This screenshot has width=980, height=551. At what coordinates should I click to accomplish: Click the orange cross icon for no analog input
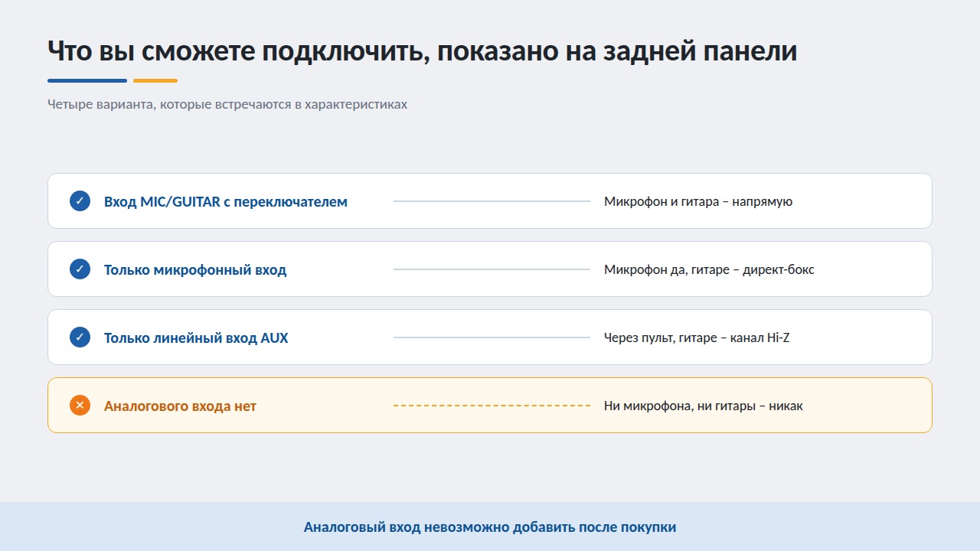[80, 406]
